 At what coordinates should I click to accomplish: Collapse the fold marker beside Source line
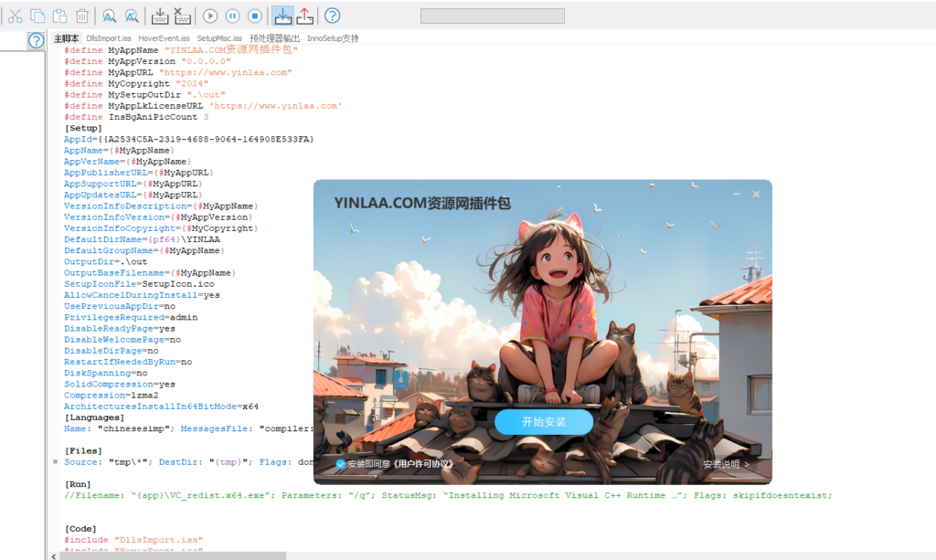57,462
